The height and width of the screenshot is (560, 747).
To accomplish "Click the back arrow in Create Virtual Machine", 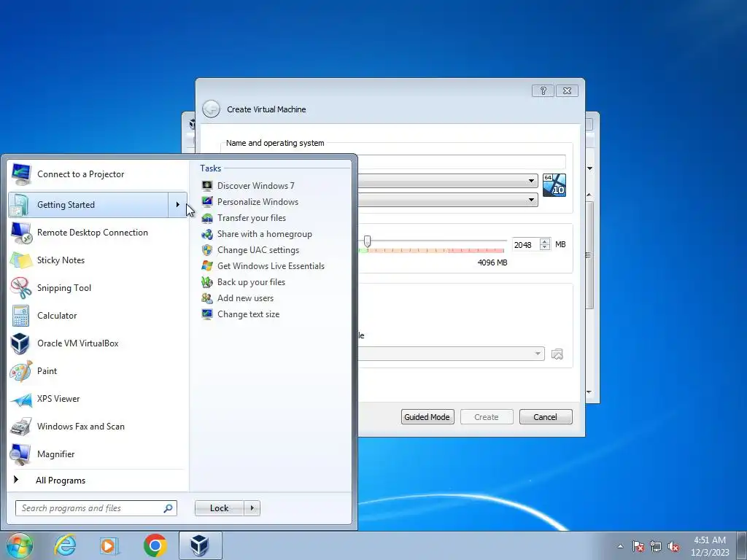I will (211, 109).
